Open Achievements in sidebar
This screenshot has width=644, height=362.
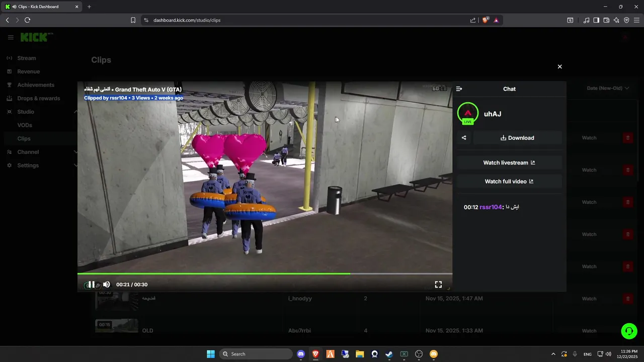[x=35, y=85]
